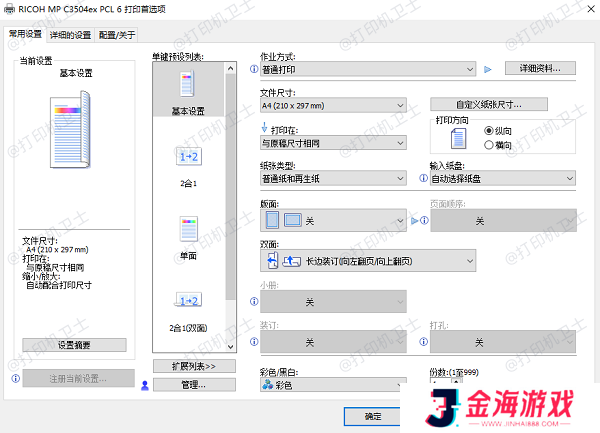Viewport: 600px width, 433px height.
Task: Click the 扩展列表>> button
Action: tap(194, 366)
